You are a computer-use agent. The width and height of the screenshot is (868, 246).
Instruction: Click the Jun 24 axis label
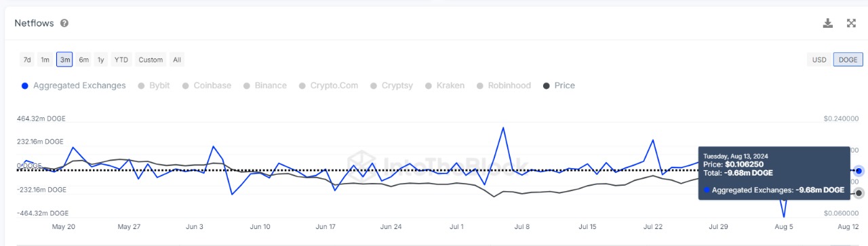point(391,227)
